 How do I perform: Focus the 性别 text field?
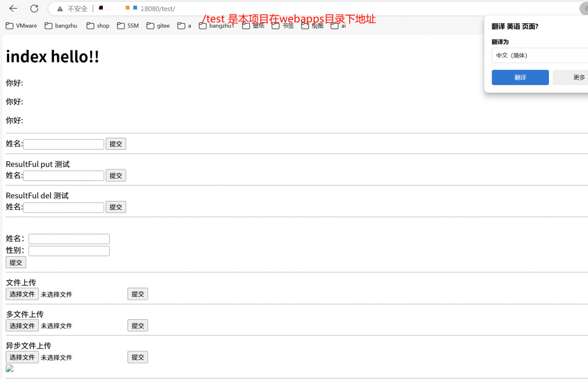coord(69,251)
